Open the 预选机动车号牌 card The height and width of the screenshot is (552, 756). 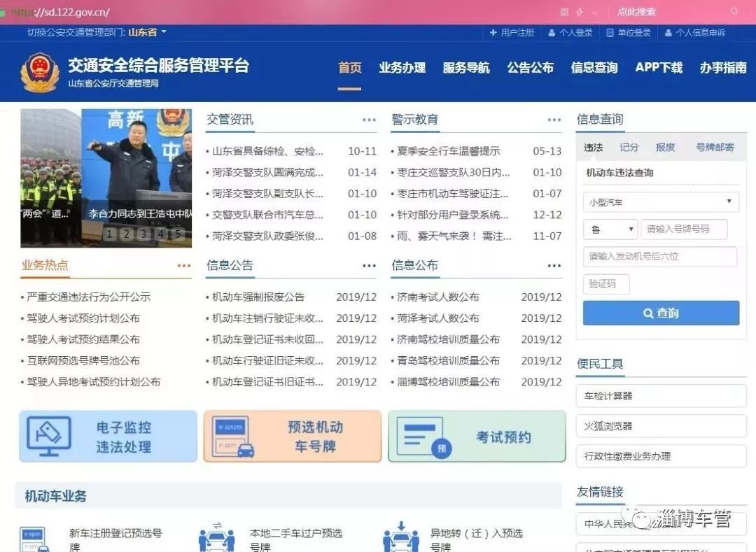click(292, 437)
